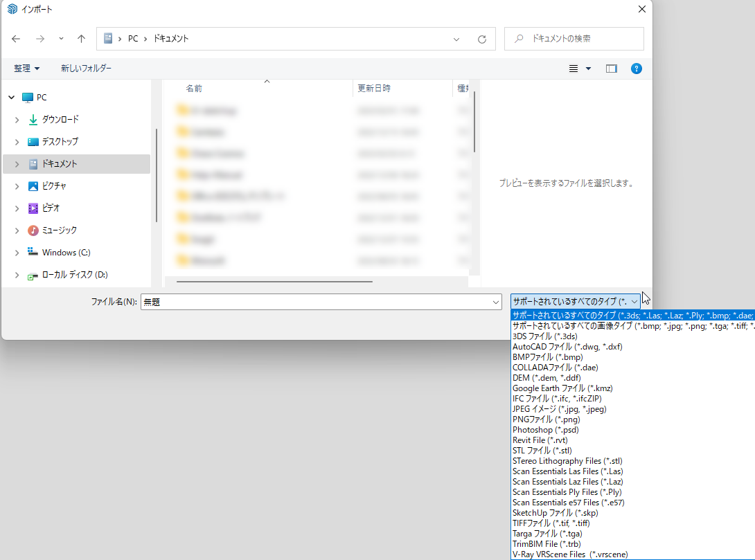Sort by 更新日時 column header
The image size is (755, 560).
pyautogui.click(x=374, y=89)
